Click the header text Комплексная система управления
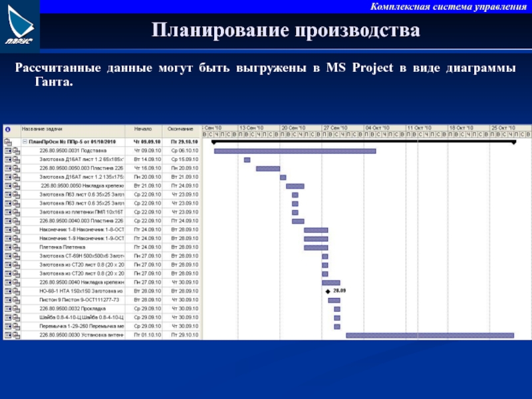Viewport: 532px width, 399px height. pyautogui.click(x=448, y=7)
